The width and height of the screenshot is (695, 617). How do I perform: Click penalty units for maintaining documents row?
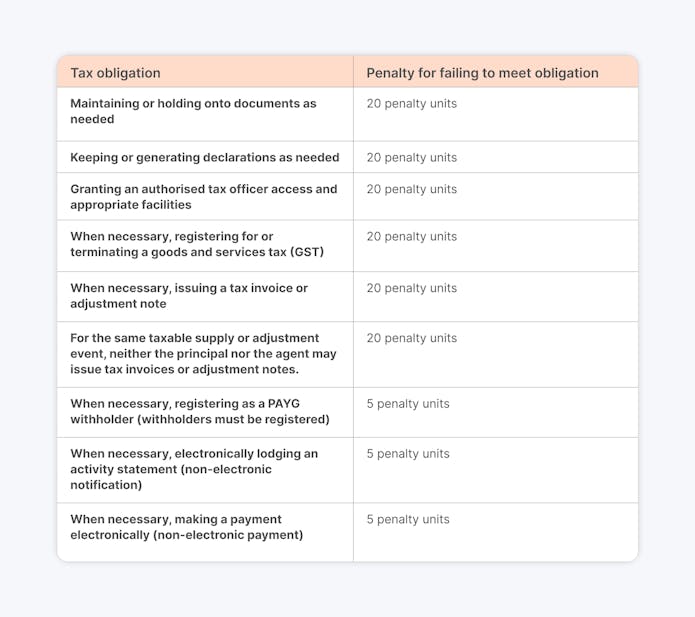pyautogui.click(x=411, y=104)
